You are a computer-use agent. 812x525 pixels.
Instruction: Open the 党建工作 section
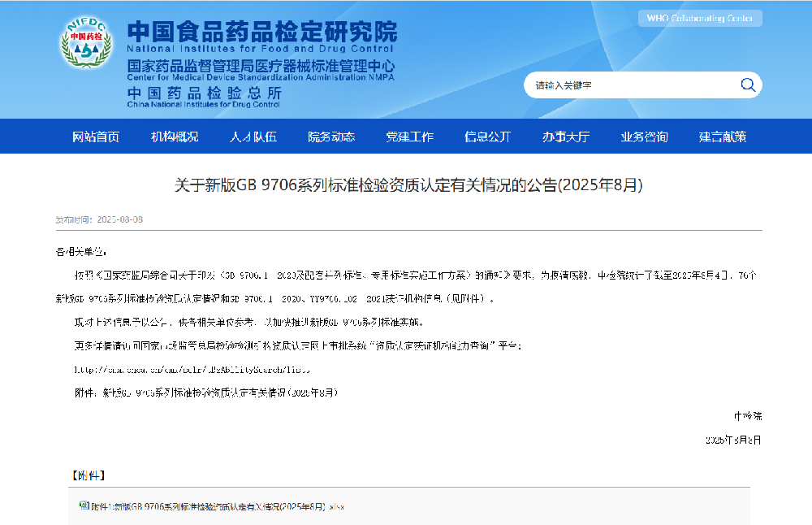click(x=409, y=137)
